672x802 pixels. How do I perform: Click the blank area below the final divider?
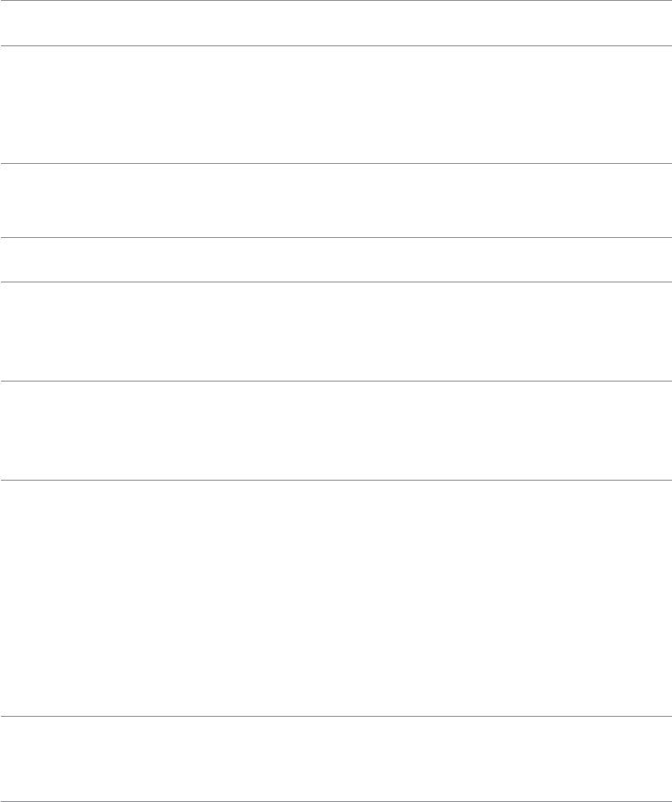pyautogui.click(x=336, y=789)
